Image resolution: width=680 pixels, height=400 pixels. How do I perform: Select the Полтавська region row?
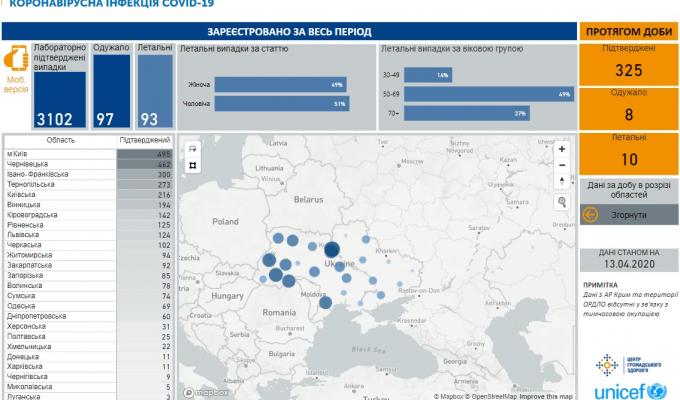coord(88,337)
